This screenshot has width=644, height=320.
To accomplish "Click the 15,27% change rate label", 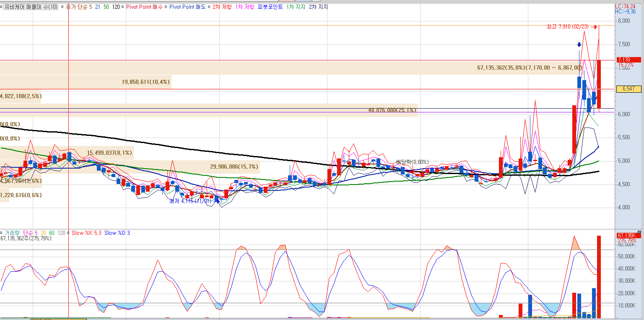I will (626, 65).
